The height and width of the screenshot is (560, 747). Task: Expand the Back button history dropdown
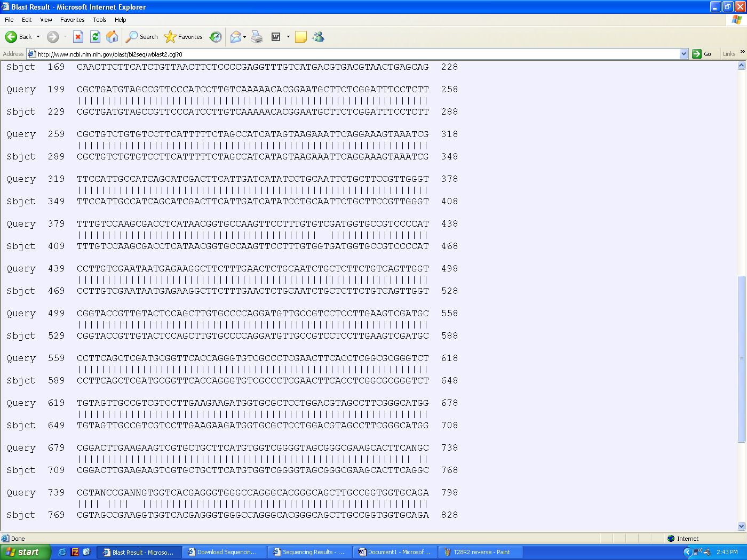click(x=38, y=37)
